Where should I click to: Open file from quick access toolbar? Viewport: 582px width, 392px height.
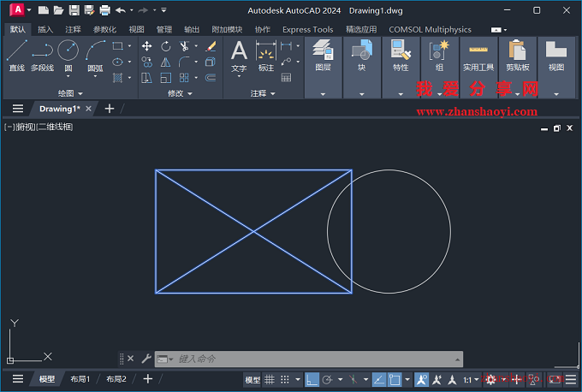[x=59, y=10]
